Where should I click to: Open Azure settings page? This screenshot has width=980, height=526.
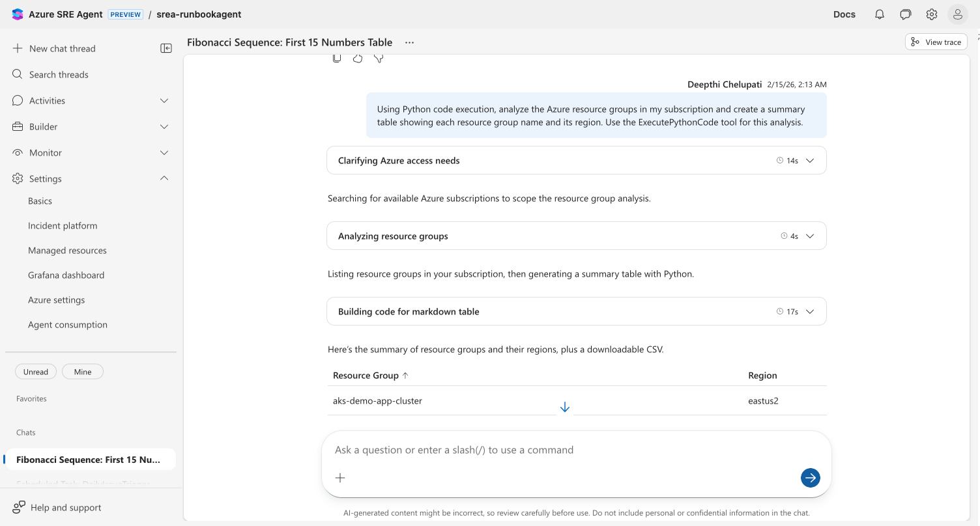pos(56,300)
